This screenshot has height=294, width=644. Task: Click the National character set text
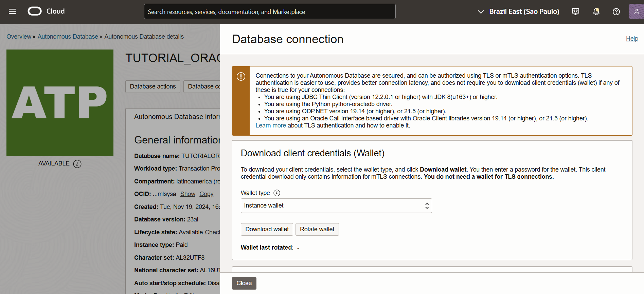tap(177, 270)
